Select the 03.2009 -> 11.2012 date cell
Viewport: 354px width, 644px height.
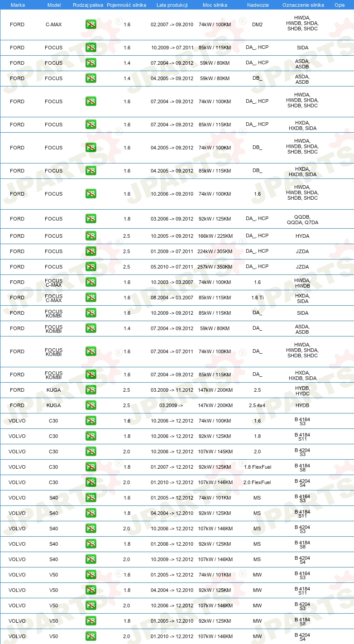click(172, 390)
